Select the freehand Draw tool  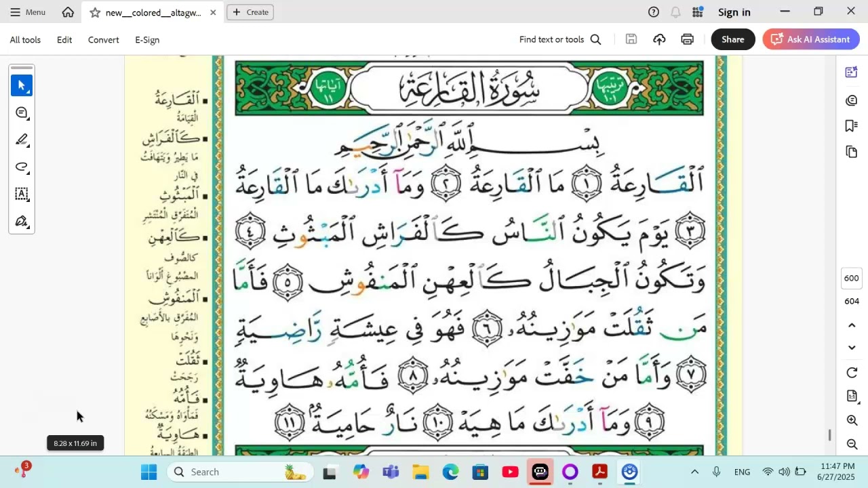click(22, 167)
